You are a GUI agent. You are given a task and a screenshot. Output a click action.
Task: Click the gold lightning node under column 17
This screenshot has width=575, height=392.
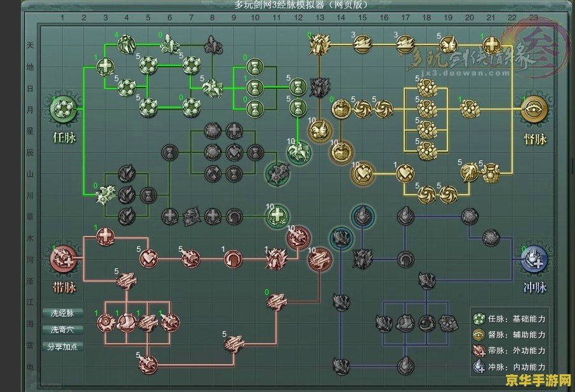pyautogui.click(x=405, y=44)
